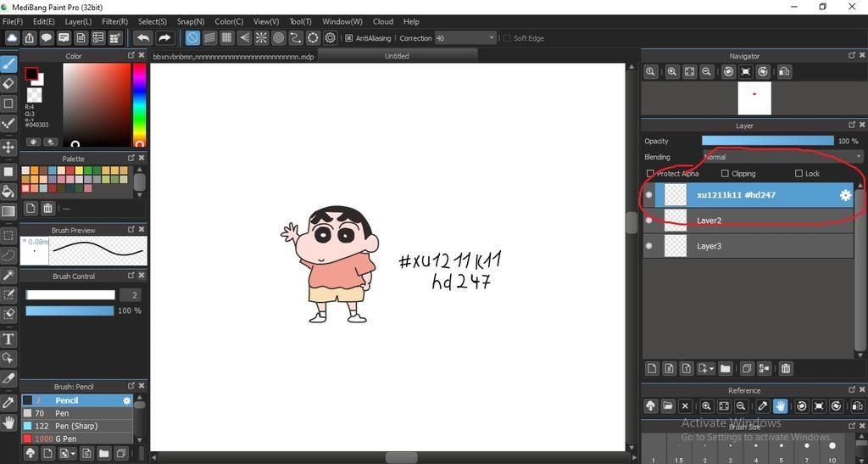Zoom in within Navigator panel
The image size is (868, 464).
(x=672, y=71)
